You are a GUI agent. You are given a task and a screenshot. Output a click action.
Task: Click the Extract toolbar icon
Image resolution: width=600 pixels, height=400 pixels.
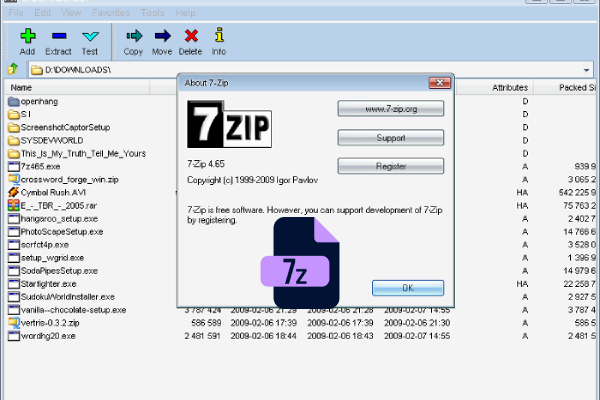click(58, 37)
